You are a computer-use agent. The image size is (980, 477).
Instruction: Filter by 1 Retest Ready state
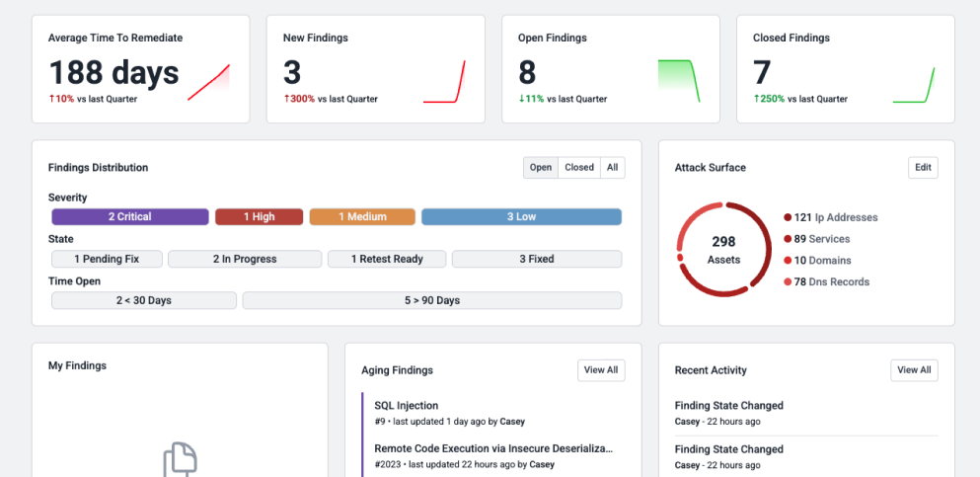coord(387,259)
